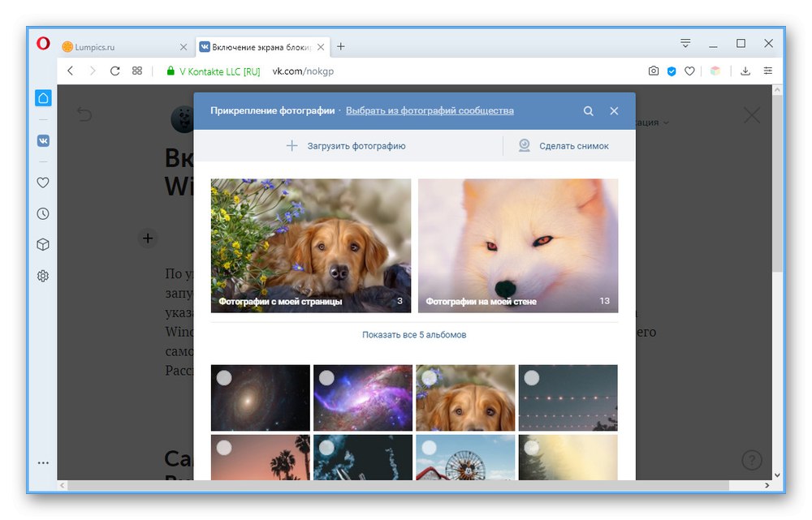812x520 pixels.
Task: Close the VK article tab
Action: point(321,47)
